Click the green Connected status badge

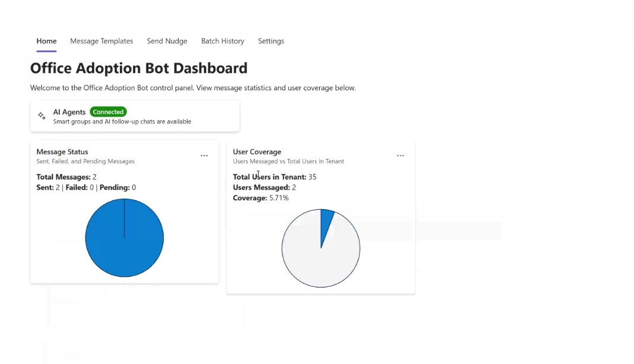[x=108, y=112]
